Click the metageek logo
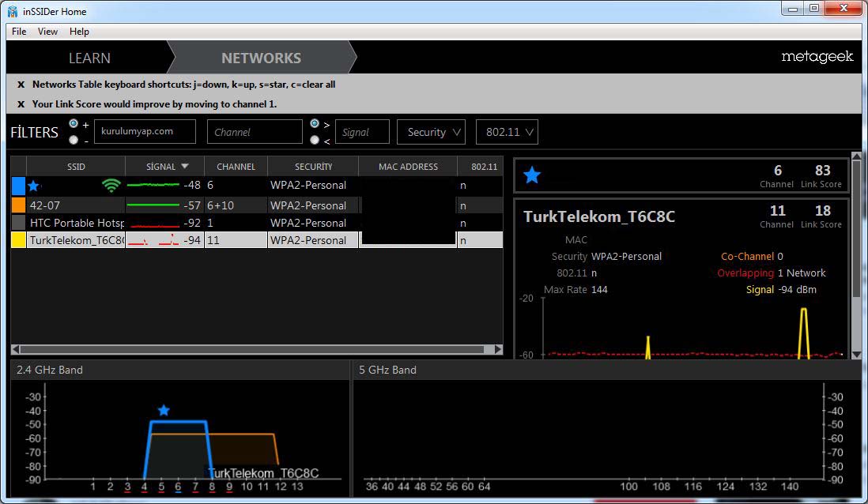868x504 pixels. (x=817, y=56)
